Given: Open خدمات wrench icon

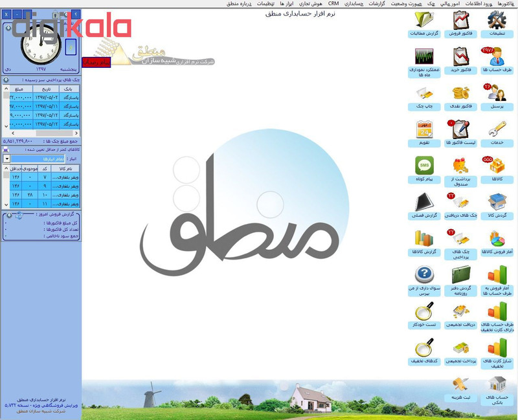Looking at the screenshot, I should click(497, 129).
